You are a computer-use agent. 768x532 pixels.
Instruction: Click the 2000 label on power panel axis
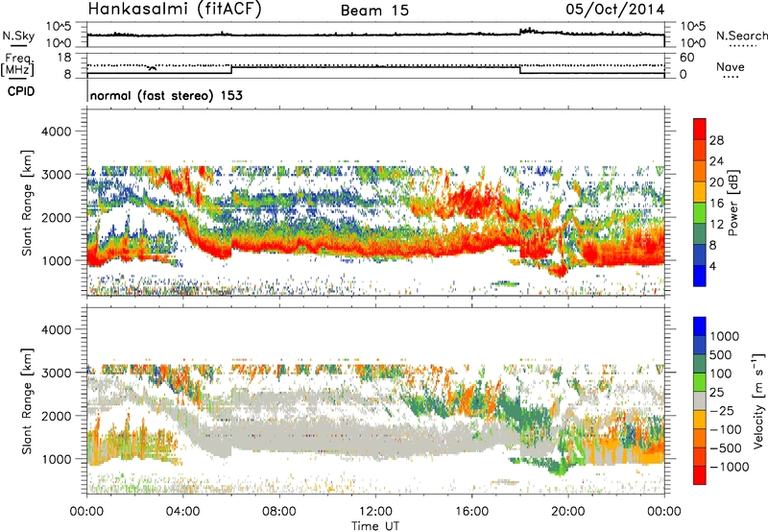tap(56, 217)
